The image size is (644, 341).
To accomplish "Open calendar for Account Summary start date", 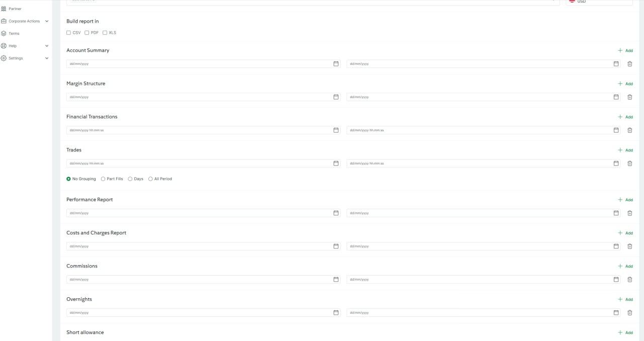I will (336, 64).
